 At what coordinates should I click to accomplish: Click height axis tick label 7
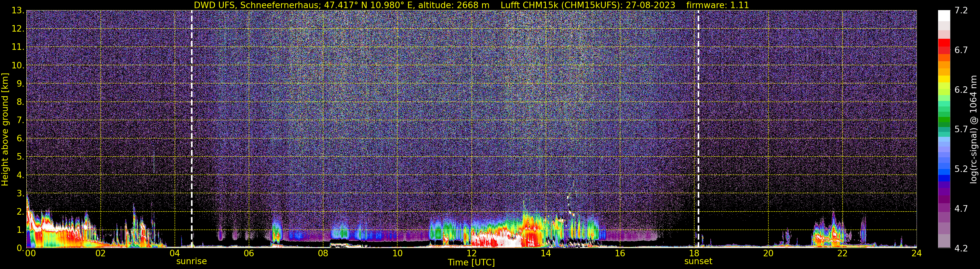click(x=20, y=120)
